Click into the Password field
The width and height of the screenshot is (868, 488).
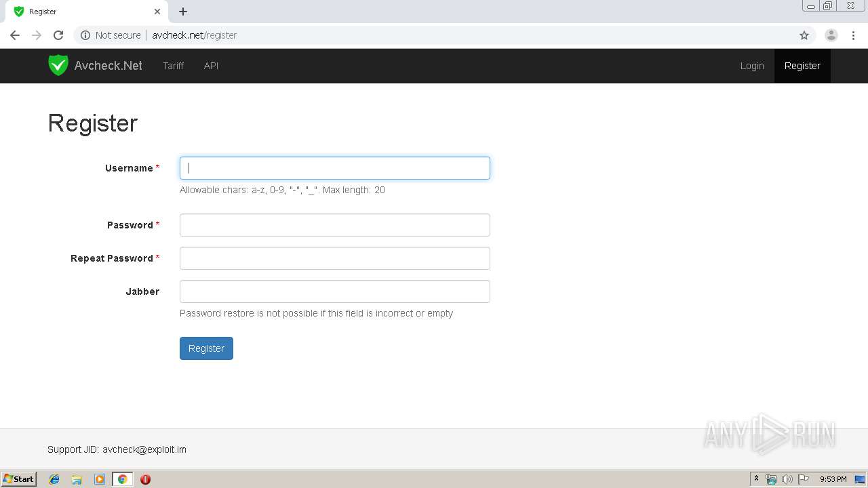[335, 225]
